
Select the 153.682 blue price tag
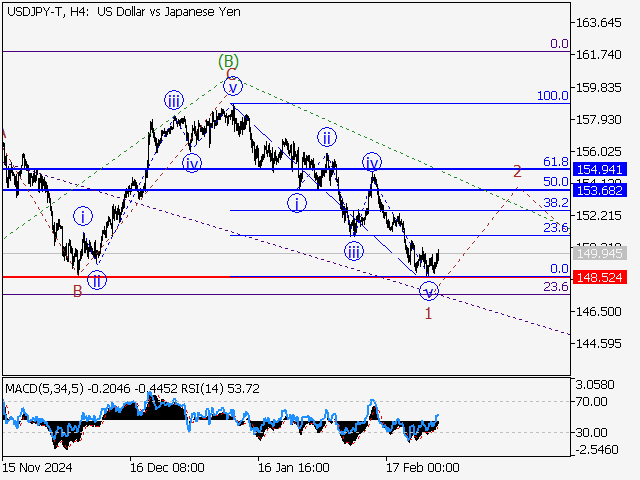coord(601,190)
